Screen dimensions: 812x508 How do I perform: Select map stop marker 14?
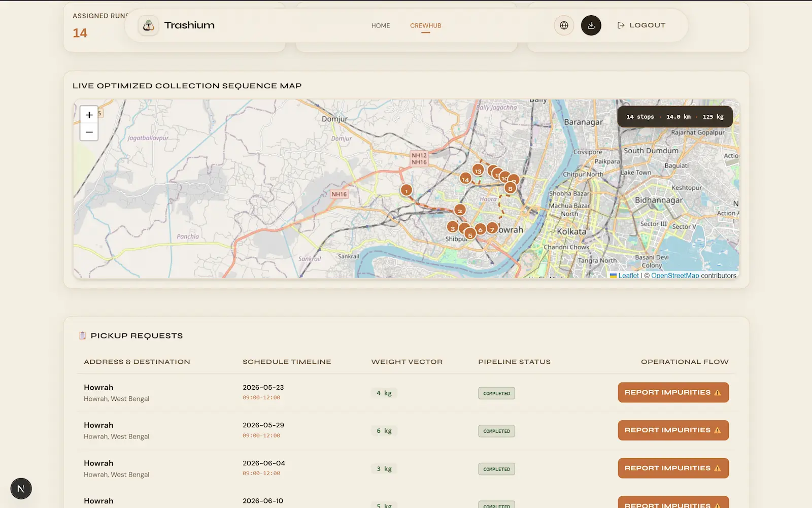465,179
